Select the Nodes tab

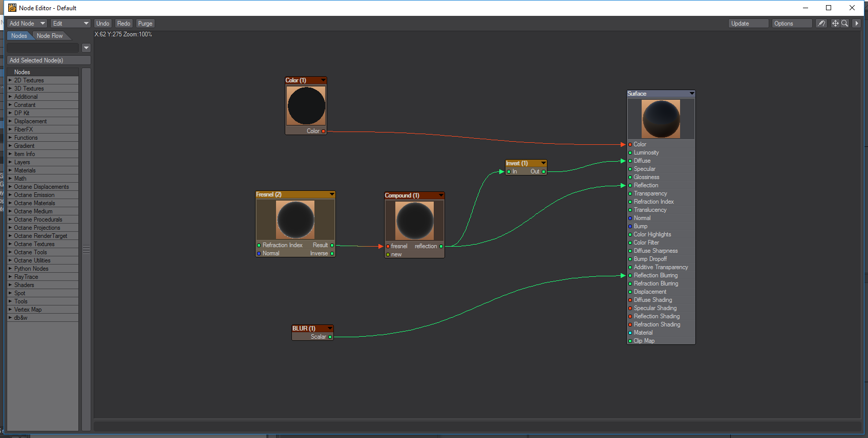[19, 36]
